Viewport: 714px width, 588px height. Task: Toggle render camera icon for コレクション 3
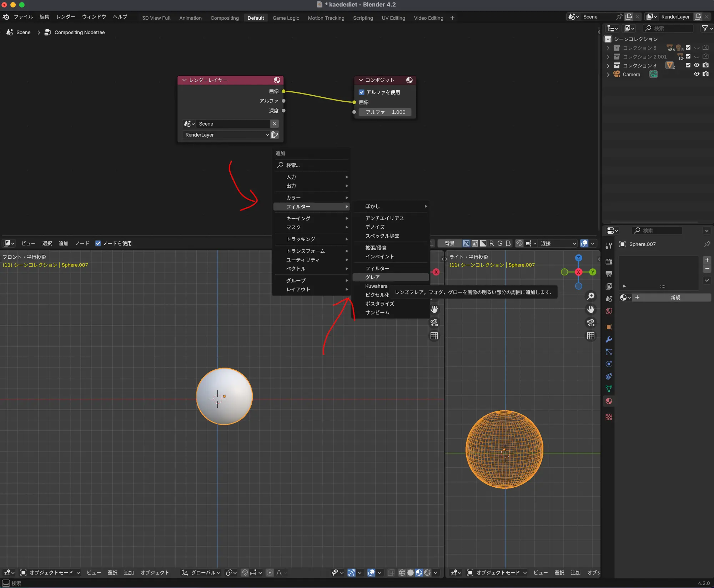[x=705, y=65]
